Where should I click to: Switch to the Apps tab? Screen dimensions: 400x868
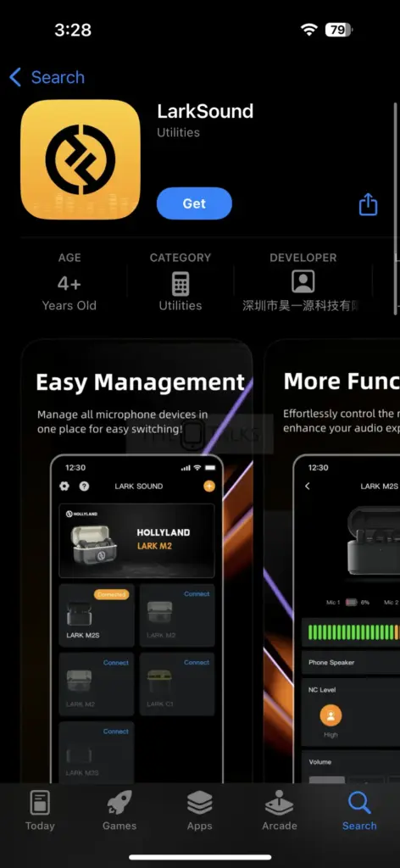pyautogui.click(x=199, y=804)
